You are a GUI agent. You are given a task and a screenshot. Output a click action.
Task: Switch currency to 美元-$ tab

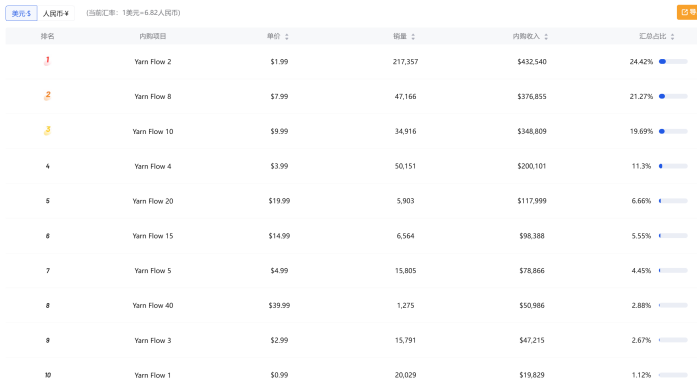21,13
